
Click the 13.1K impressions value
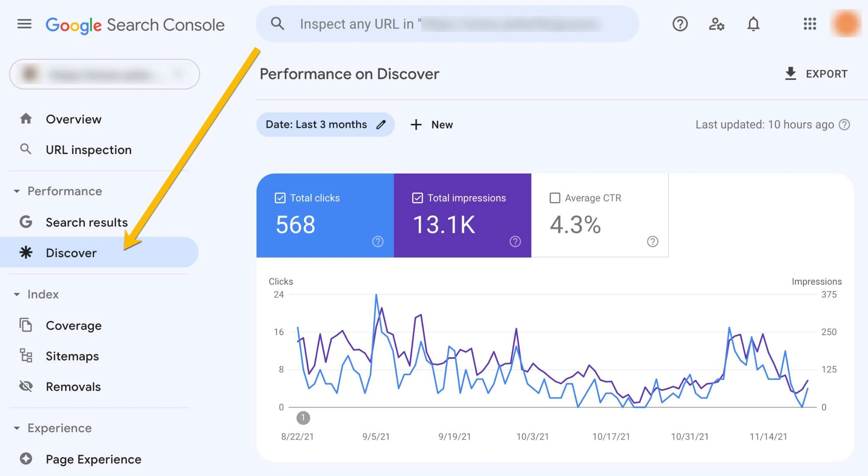coord(444,224)
